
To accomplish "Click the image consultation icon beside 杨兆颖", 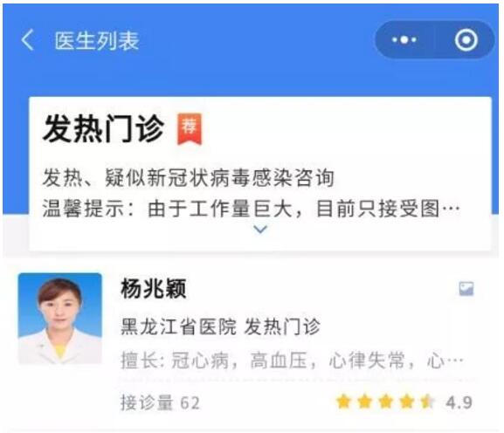I will point(466,288).
